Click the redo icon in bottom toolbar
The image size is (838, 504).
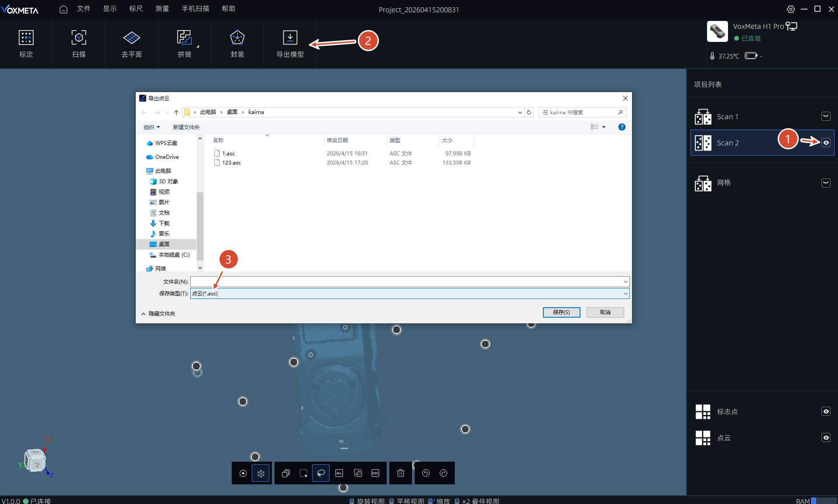pos(443,473)
